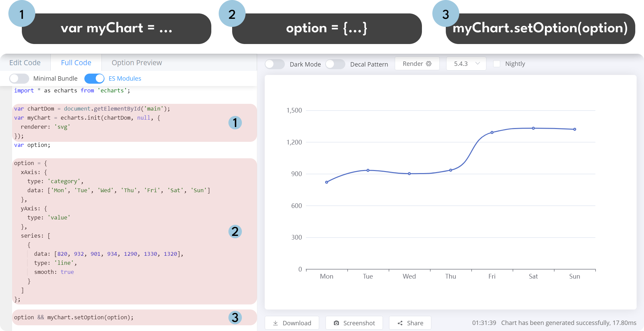Viewport: 644px width, 331px height.
Task: Click the gear icon on Render
Action: 429,64
